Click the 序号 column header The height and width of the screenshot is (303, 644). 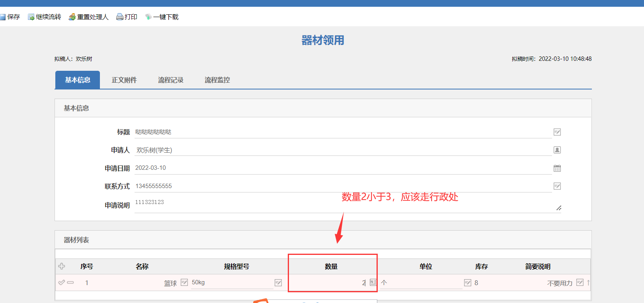click(86, 266)
